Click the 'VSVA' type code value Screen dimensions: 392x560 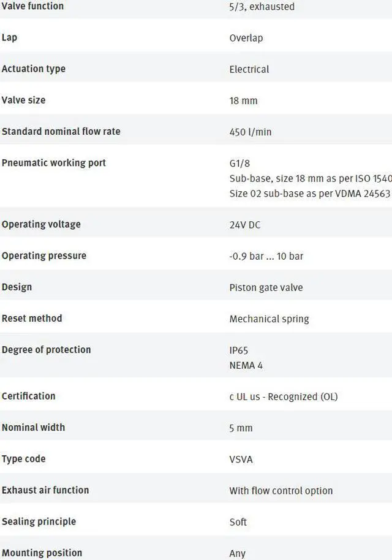[241, 460]
